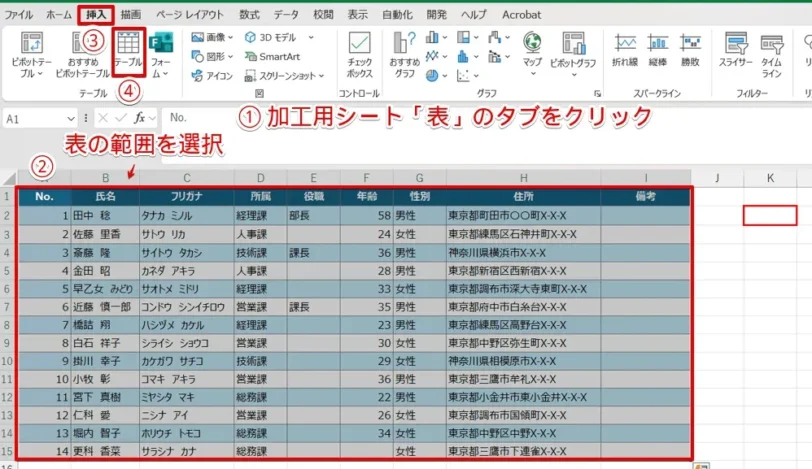Screen dimensions: 812x469
Task: Insert a combo chart
Action: click(x=495, y=56)
